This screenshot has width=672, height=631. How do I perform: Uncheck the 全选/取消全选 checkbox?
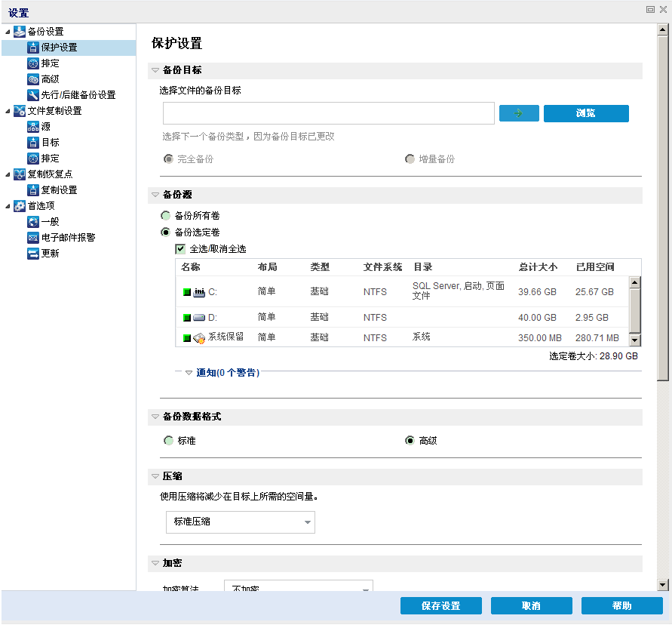click(x=181, y=249)
